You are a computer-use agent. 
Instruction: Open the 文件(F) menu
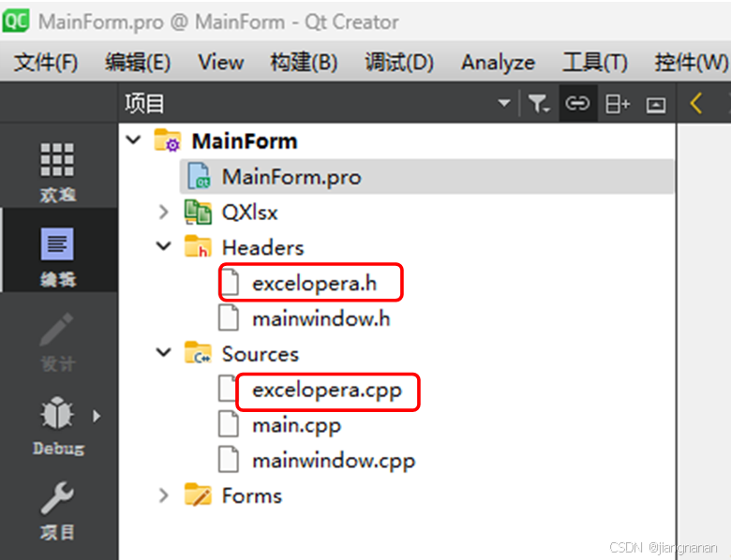45,62
